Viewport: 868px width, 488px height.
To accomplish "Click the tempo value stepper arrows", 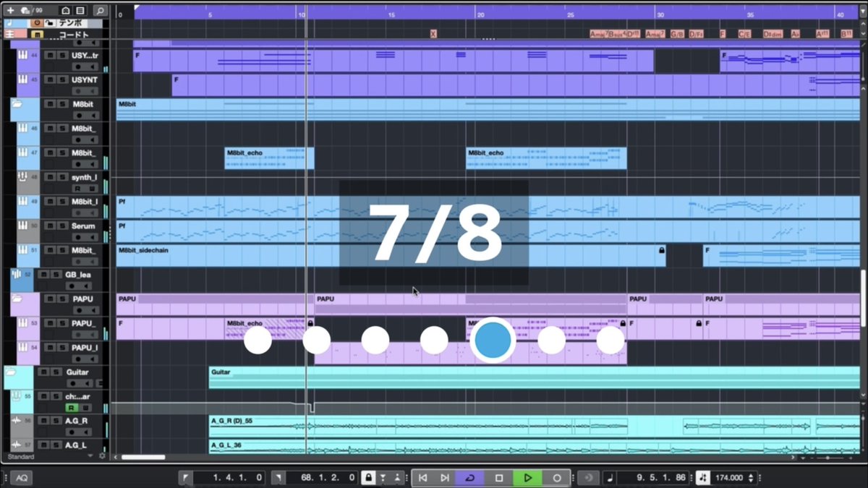I will [751, 478].
